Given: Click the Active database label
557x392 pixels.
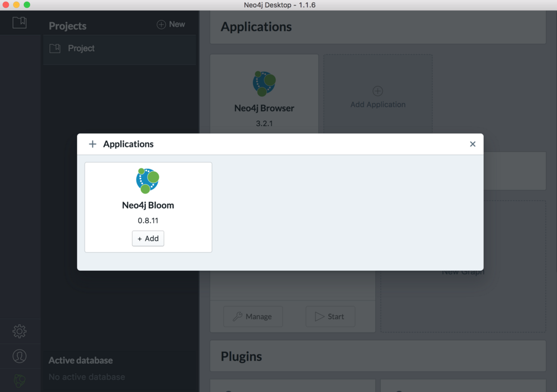Looking at the screenshot, I should click(x=81, y=360).
